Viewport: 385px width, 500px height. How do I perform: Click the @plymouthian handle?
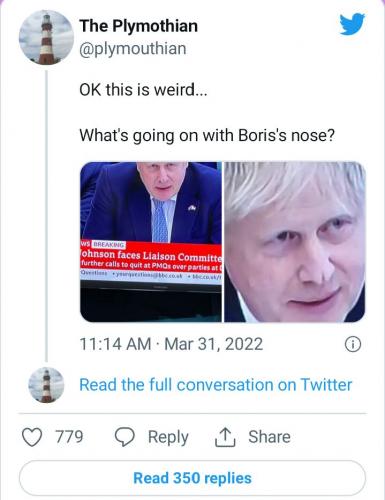click(133, 49)
